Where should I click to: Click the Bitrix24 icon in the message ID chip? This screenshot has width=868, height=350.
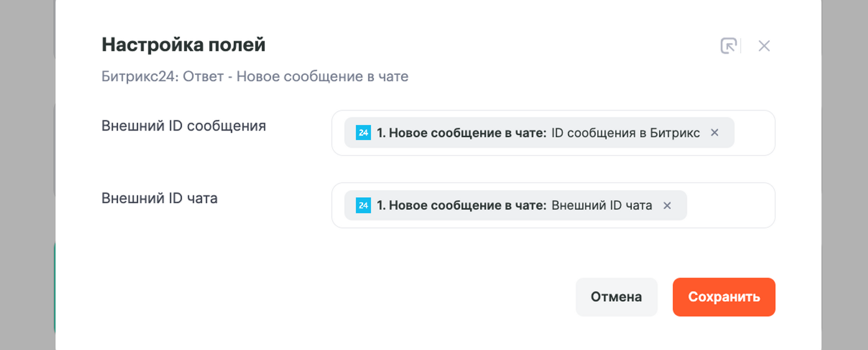(363, 133)
